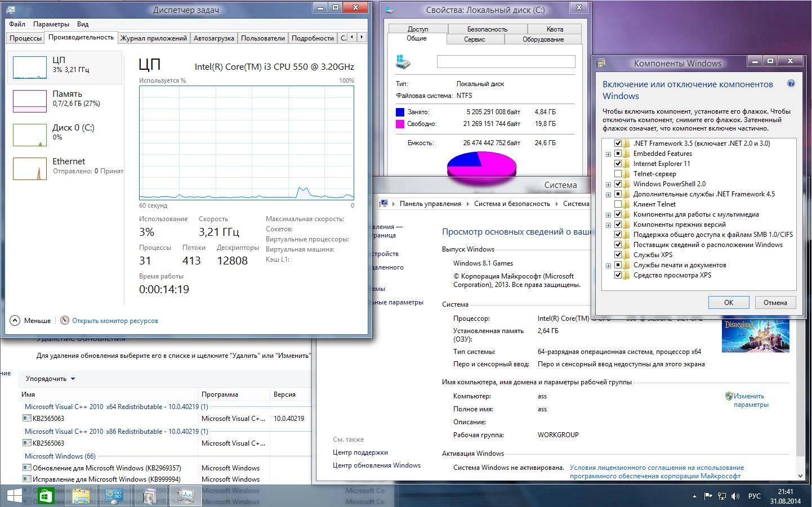The width and height of the screenshot is (812, 507).
Task: Click the РУС input language indicator
Action: (754, 496)
